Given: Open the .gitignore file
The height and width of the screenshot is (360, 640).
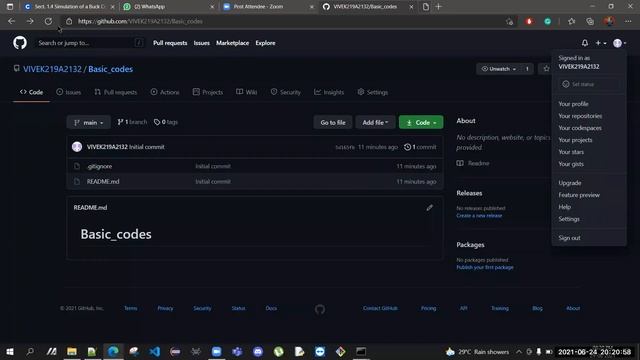Looking at the screenshot, I should pos(99,166).
